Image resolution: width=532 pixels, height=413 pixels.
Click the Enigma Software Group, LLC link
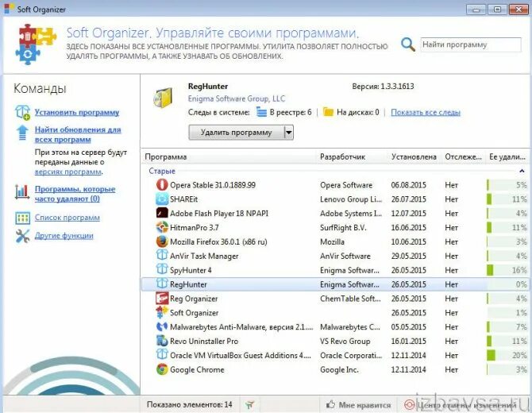237,98
